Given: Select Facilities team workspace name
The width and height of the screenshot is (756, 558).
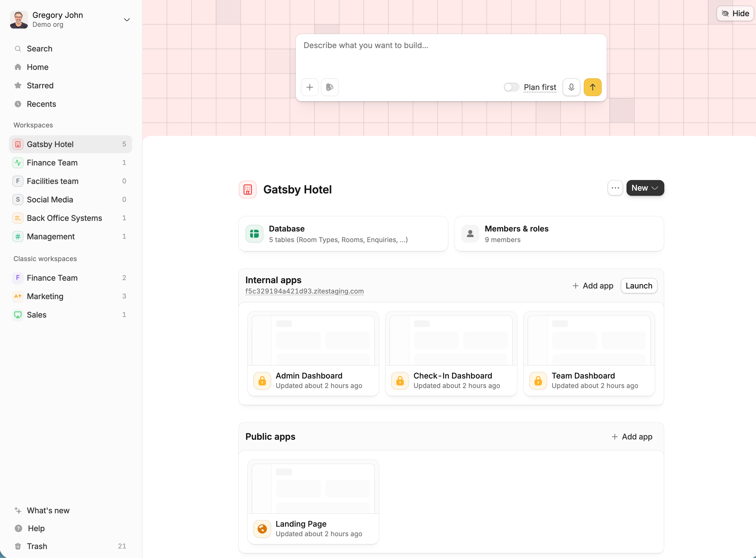Looking at the screenshot, I should pos(52,181).
